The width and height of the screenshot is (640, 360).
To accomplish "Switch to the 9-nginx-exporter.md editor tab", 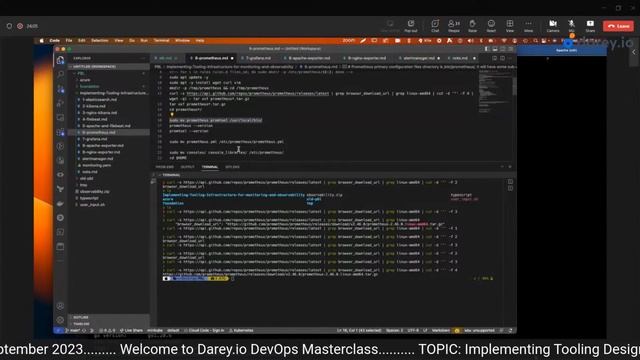I will (367, 58).
